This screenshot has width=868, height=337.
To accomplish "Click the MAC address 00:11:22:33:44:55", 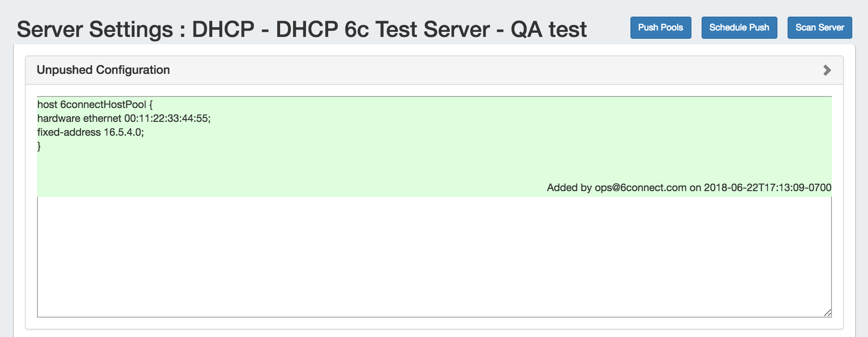I will [x=166, y=119].
